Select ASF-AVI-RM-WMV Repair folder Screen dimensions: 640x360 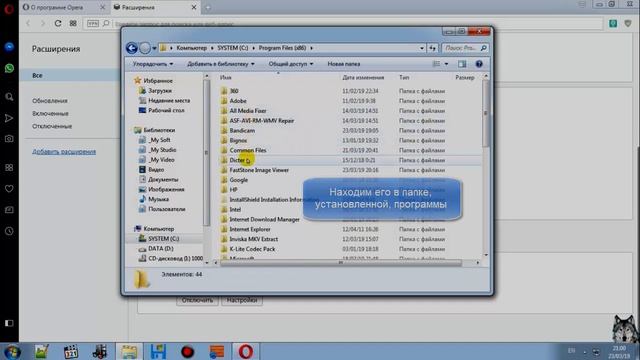pyautogui.click(x=262, y=121)
